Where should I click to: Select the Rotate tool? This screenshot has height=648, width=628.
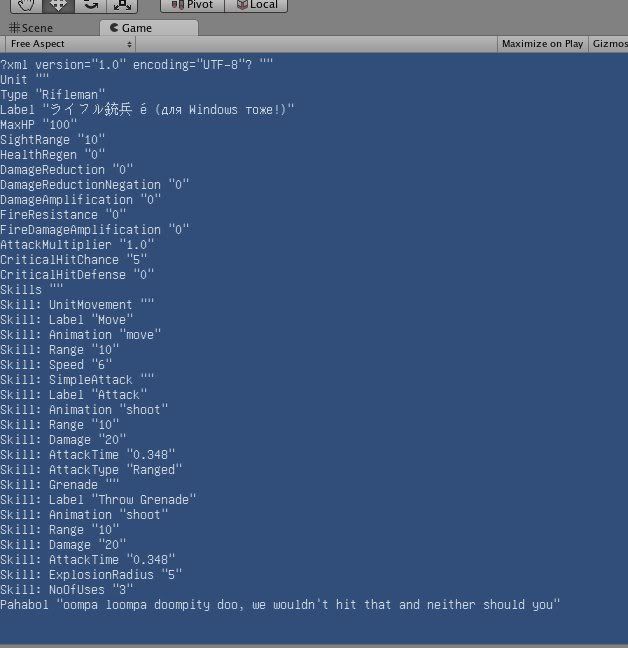pyautogui.click(x=90, y=5)
